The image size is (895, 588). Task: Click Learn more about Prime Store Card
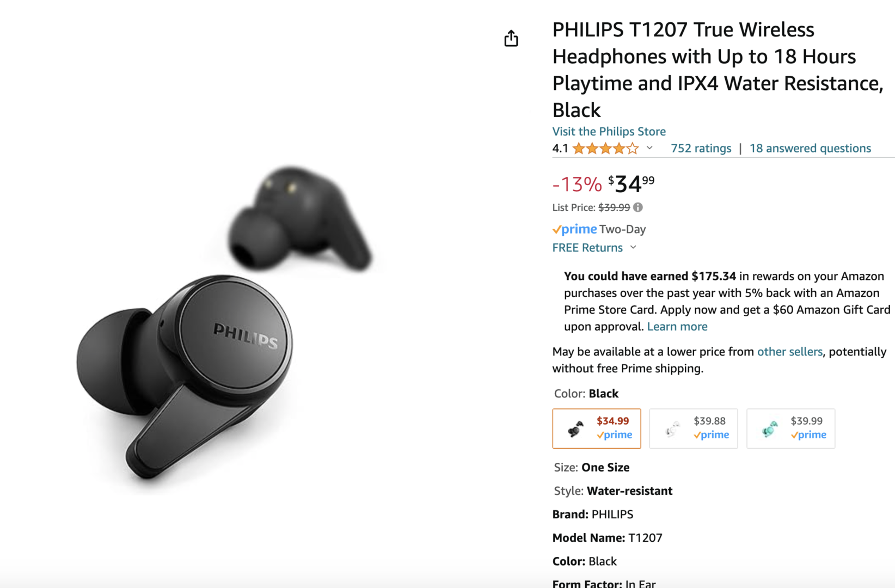click(x=677, y=327)
